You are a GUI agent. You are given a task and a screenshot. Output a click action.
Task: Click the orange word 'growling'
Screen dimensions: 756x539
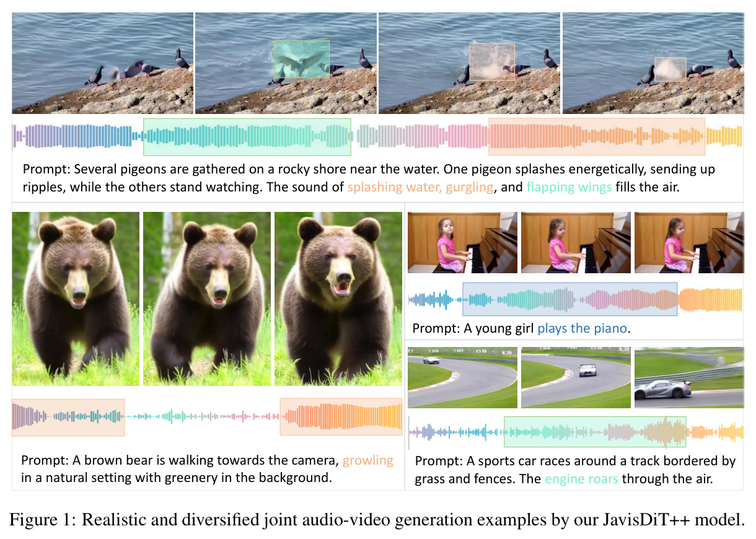coord(368,460)
